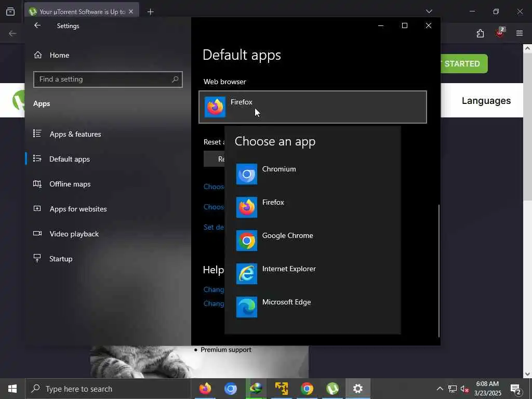This screenshot has height=399, width=532.
Task: Select the uTorrent Software tab
Action: pyautogui.click(x=82, y=12)
